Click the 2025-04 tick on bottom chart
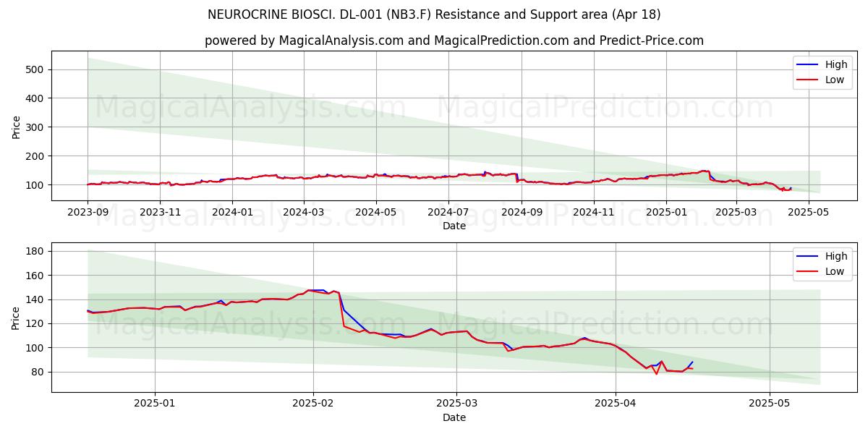 [x=616, y=404]
